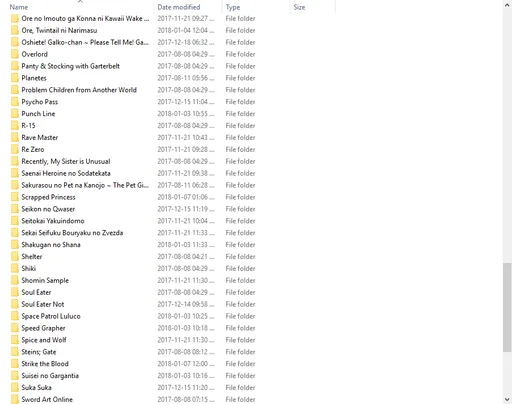The height and width of the screenshot is (404, 512).
Task: Select Shakugan no Shana folder name
Action: [x=51, y=245]
